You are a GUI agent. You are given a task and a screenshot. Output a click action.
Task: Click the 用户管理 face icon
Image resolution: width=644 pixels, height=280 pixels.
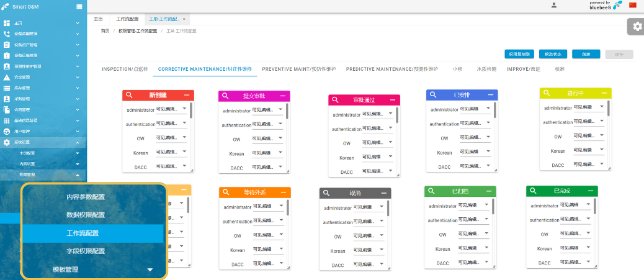pos(7,132)
